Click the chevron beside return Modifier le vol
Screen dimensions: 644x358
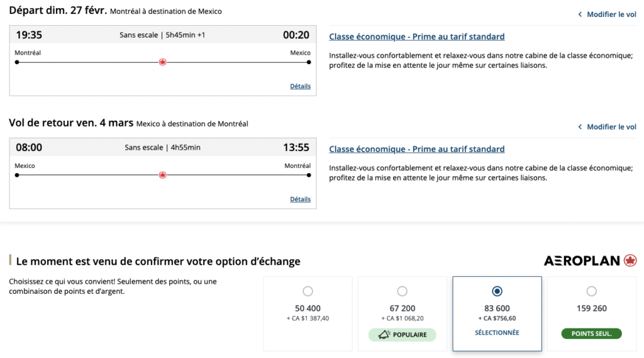[580, 127]
